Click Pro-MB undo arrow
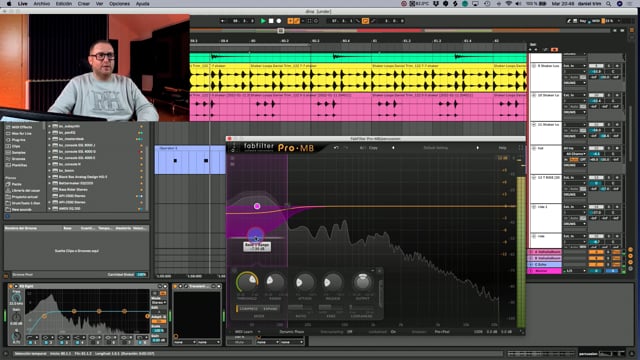Viewport: 640px width, 360px height. click(x=336, y=148)
